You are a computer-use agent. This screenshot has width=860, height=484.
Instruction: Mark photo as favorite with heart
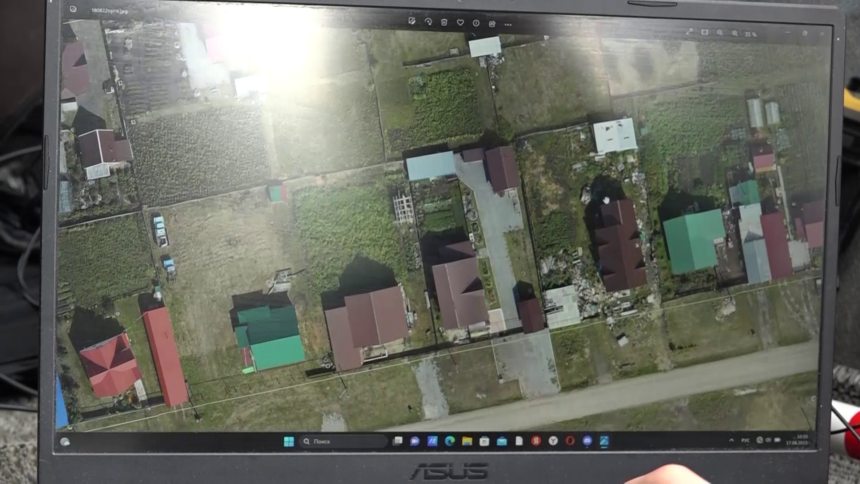click(x=460, y=21)
